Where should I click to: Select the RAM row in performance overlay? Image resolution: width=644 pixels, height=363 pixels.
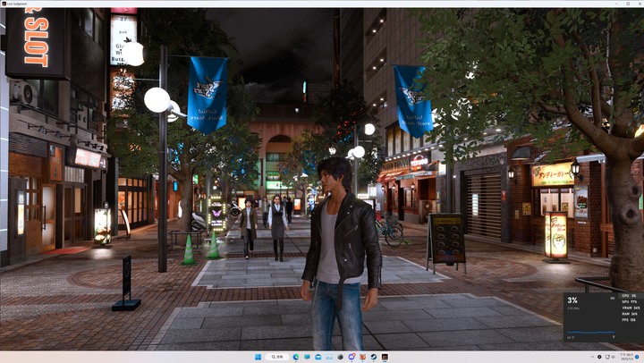631,314
